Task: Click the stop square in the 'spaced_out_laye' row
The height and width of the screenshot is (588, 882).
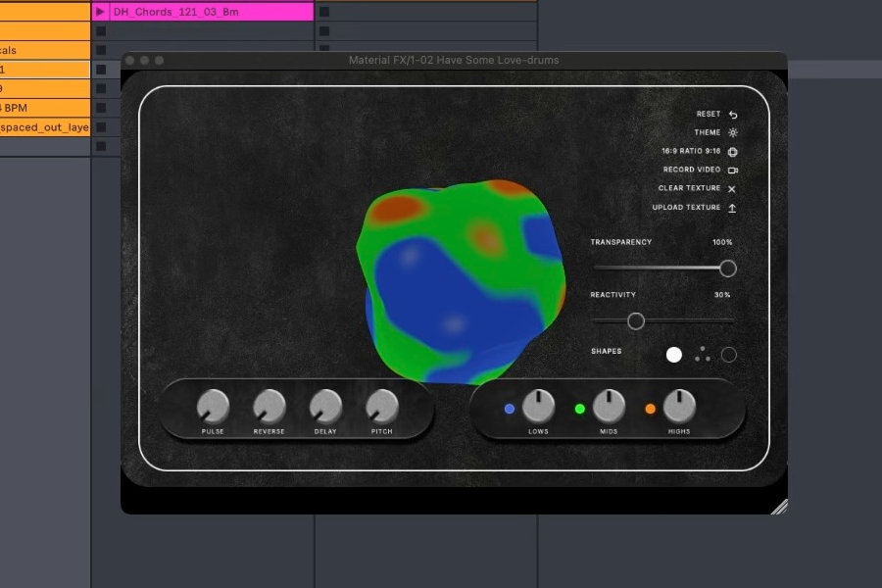Action: pos(101,126)
